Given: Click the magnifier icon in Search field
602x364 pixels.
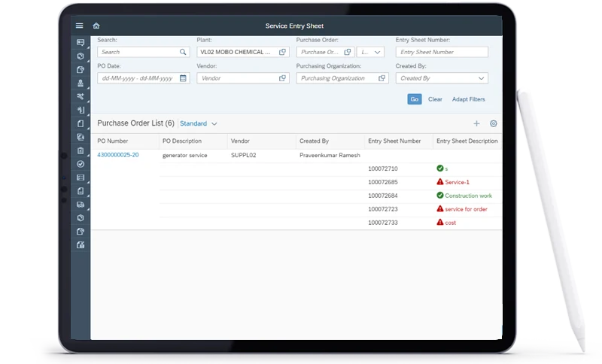Looking at the screenshot, I should click(183, 52).
